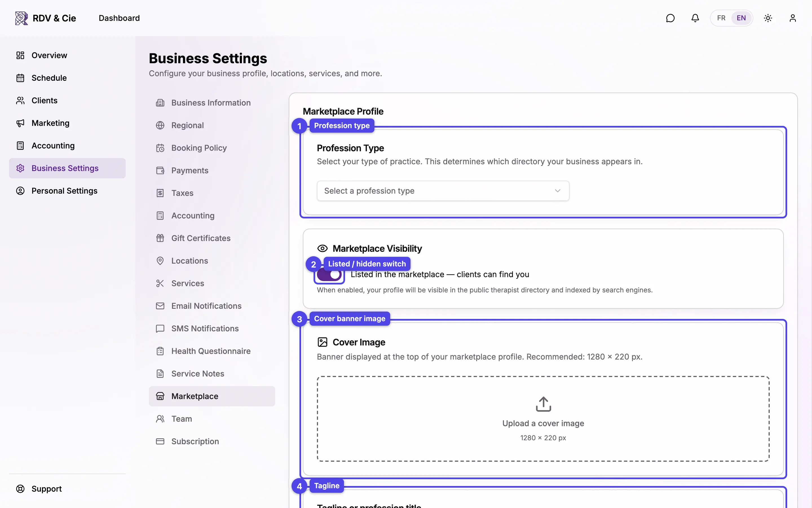Click 'Upload a cover image' text
Image resolution: width=812 pixels, height=508 pixels.
point(543,423)
